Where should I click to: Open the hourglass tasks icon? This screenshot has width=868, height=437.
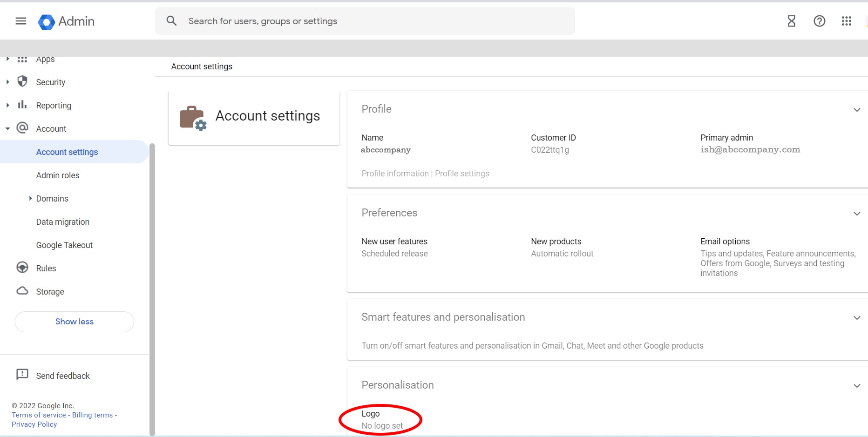[x=792, y=21]
